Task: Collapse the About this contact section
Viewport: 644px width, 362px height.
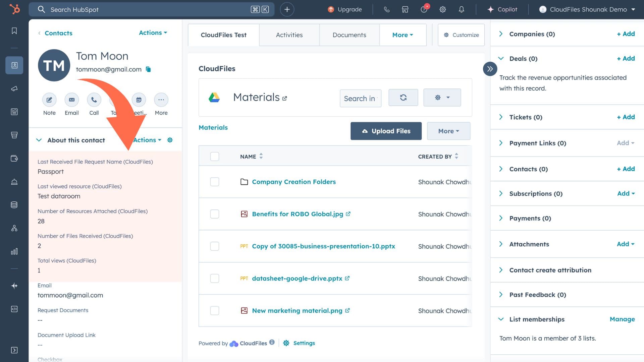Action: pos(39,140)
